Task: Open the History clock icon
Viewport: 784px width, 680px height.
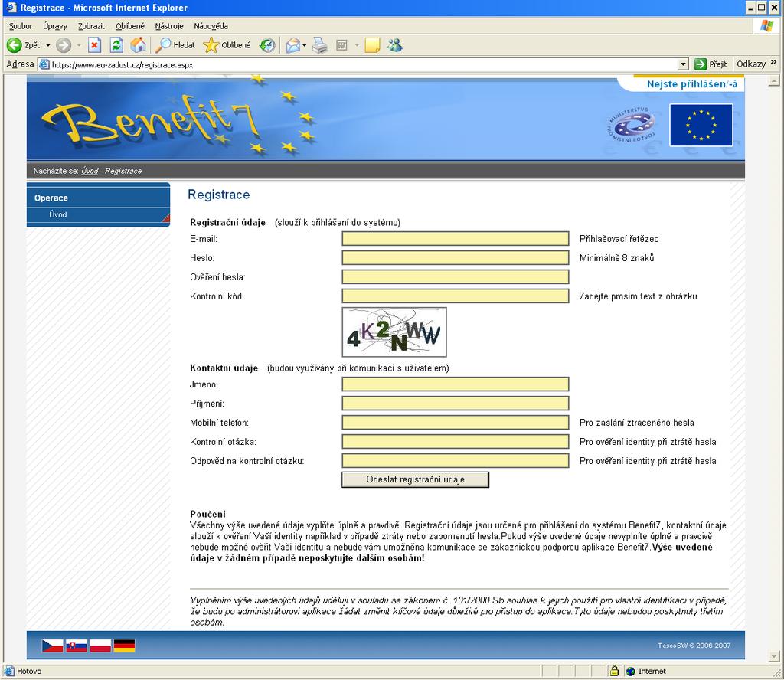Action: point(267,45)
